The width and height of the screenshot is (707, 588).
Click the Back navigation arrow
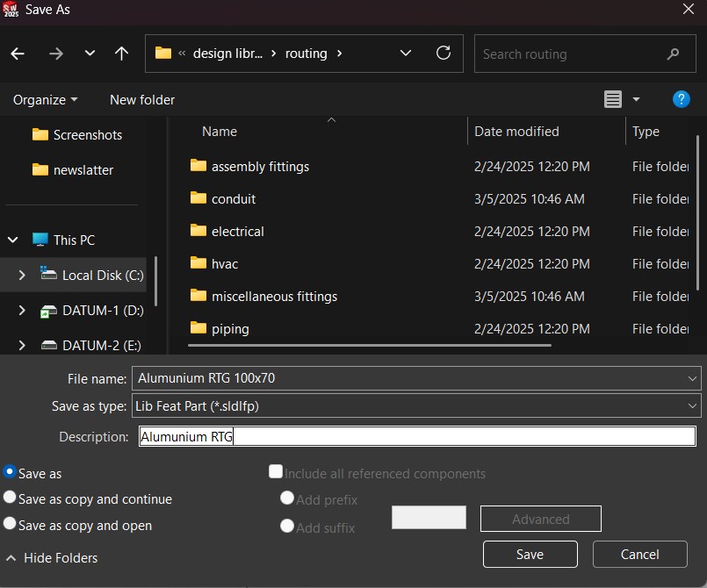click(18, 54)
